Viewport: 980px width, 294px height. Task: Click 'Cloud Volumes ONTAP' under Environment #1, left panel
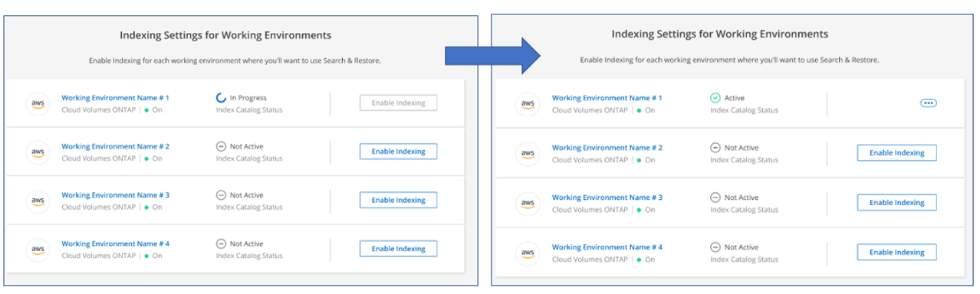[x=98, y=109]
